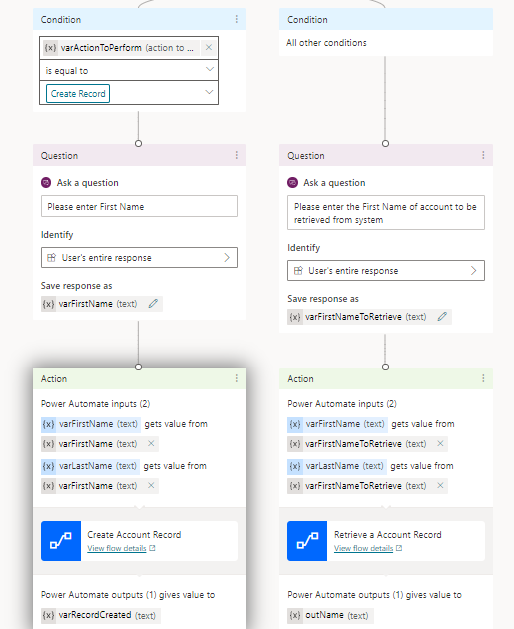
Task: Click the 'All other conditions' text
Action: (x=326, y=43)
